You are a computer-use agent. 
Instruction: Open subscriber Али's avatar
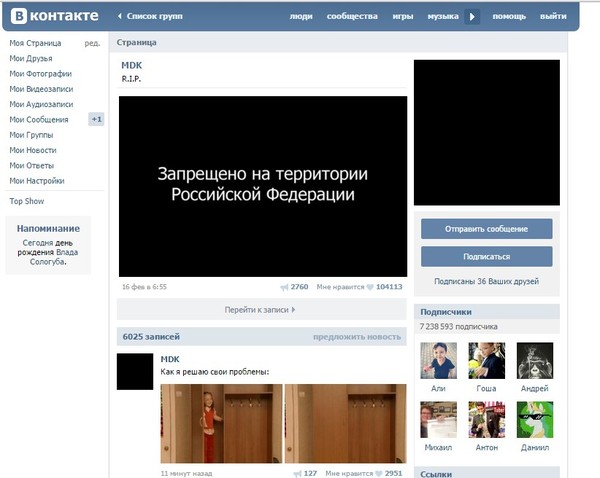coord(439,361)
